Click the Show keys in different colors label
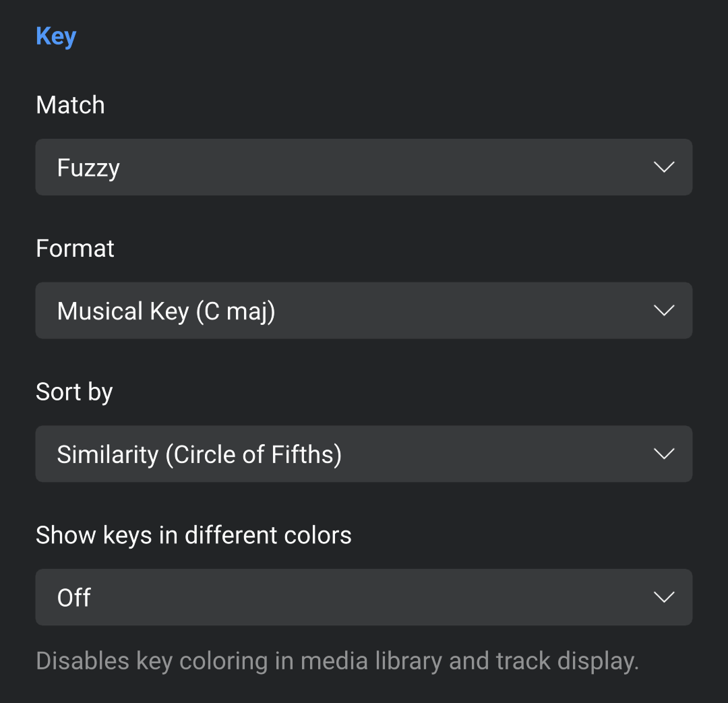 coord(193,535)
